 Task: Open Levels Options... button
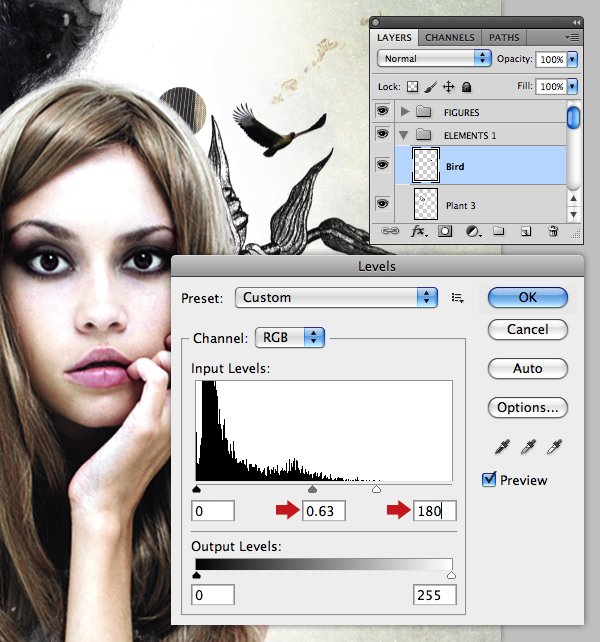coord(528,407)
